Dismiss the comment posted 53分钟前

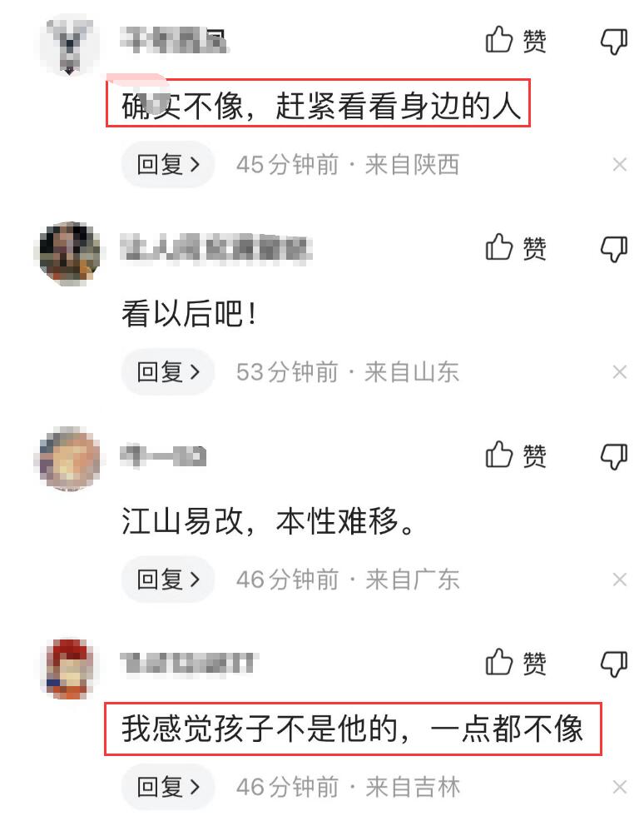(x=620, y=372)
